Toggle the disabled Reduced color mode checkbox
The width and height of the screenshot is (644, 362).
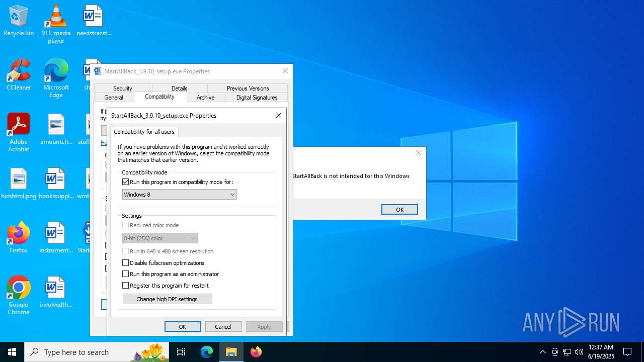point(126,225)
